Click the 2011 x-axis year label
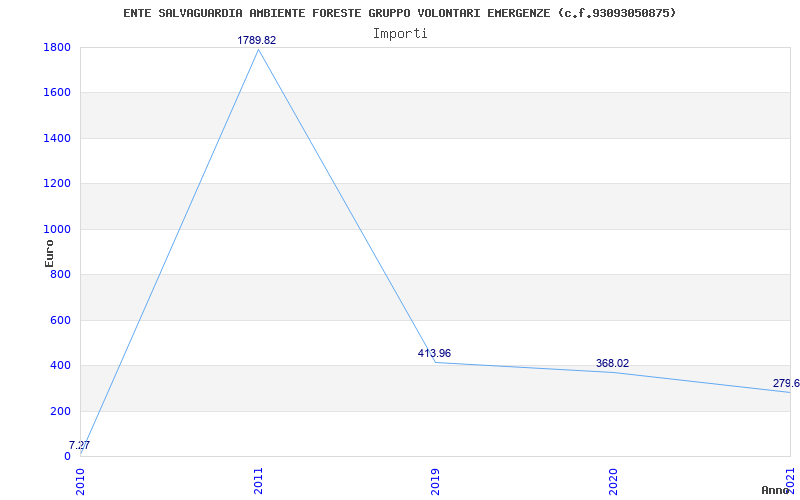The image size is (800, 500). tap(258, 481)
